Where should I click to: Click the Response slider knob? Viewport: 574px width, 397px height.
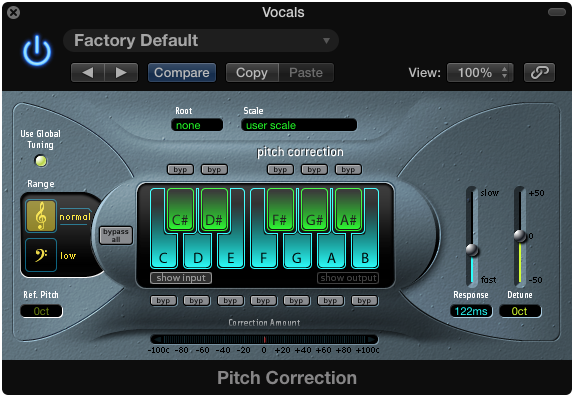pos(472,250)
